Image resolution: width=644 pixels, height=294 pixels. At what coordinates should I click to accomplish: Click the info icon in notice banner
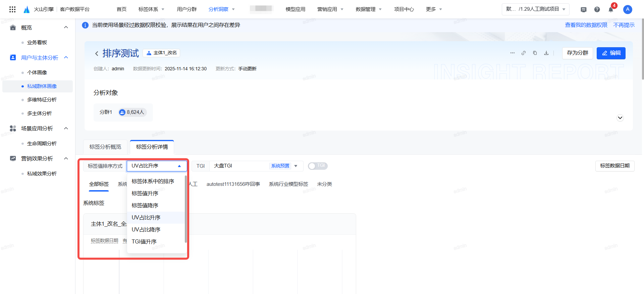(x=85, y=25)
